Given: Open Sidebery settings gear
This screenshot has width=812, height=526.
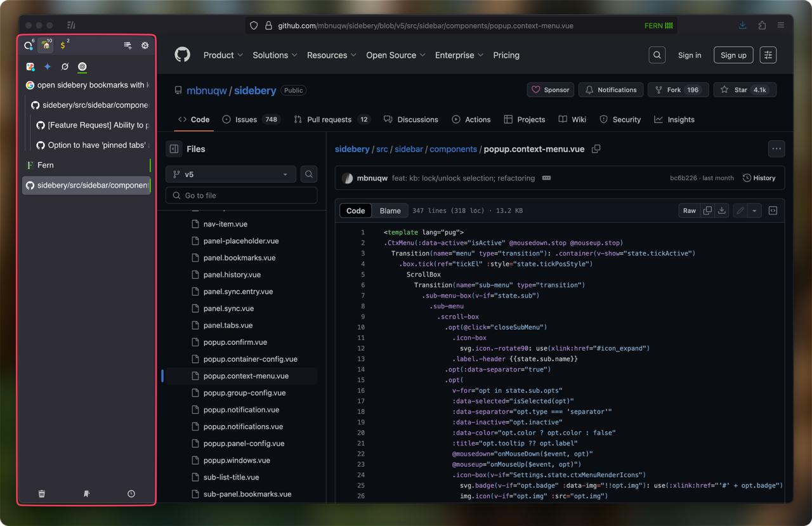Looking at the screenshot, I should 145,45.
